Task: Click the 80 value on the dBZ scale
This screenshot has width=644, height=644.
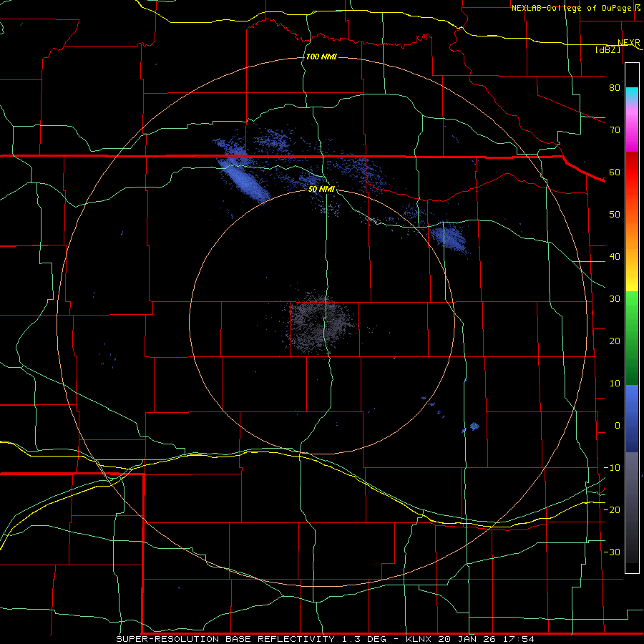Action: pos(615,88)
